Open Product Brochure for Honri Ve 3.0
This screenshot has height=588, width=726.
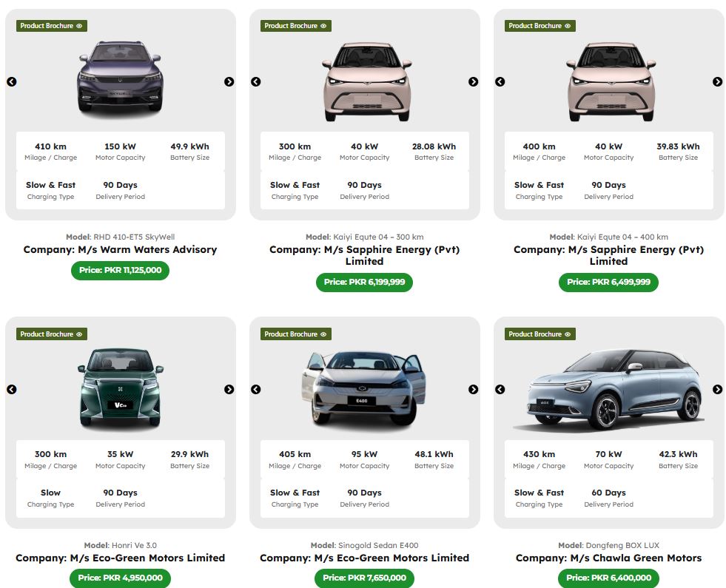click(51, 334)
